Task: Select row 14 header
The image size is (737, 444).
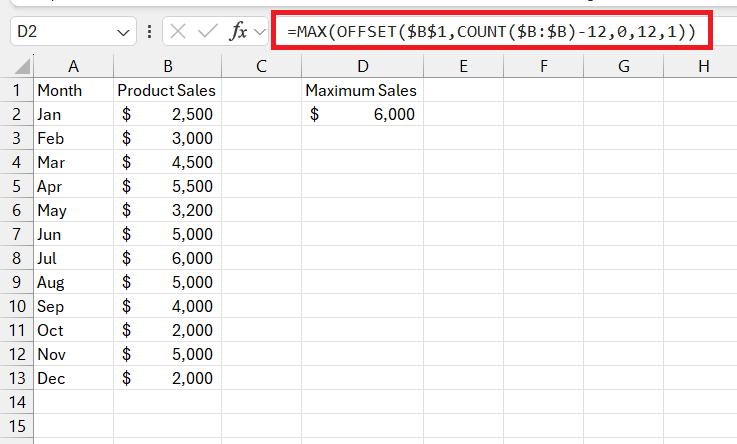Action: (17, 402)
